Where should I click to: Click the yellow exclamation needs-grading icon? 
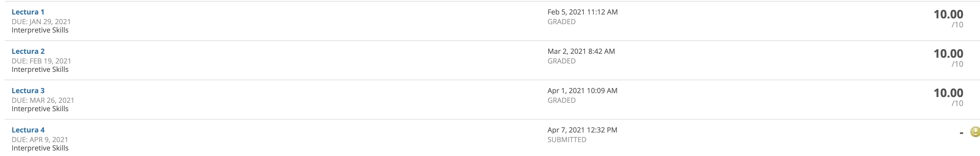pos(975,132)
